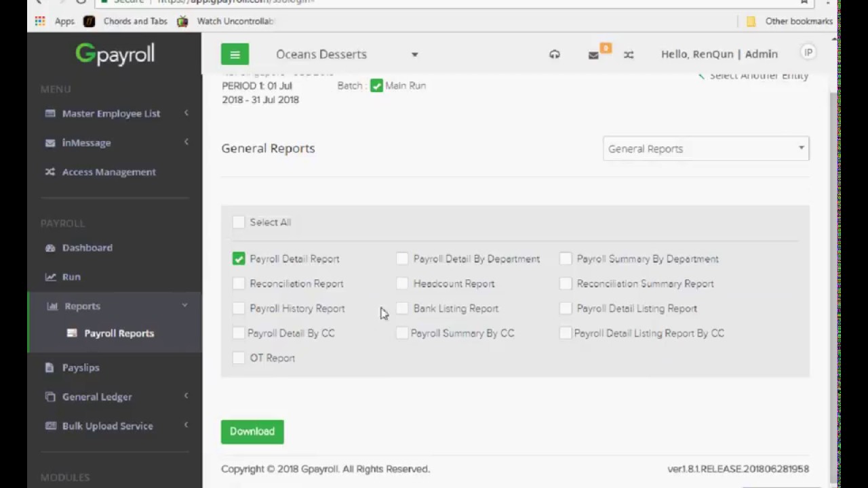Check the Reconciliation Summary Report checkbox
Image resolution: width=868 pixels, height=488 pixels.
tap(566, 284)
